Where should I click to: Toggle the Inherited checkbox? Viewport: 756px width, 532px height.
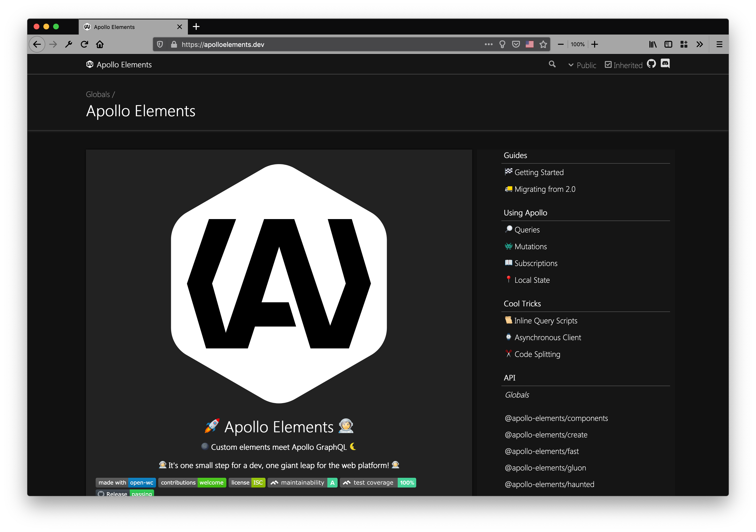point(608,65)
